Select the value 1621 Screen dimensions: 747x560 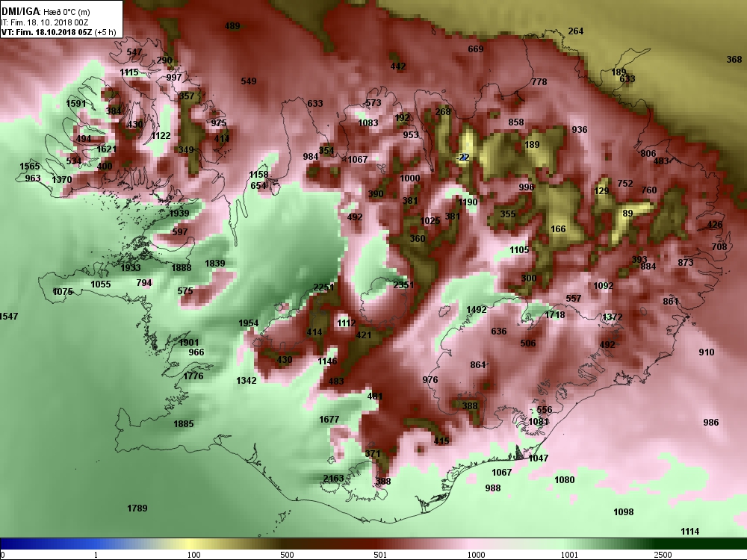(106, 149)
